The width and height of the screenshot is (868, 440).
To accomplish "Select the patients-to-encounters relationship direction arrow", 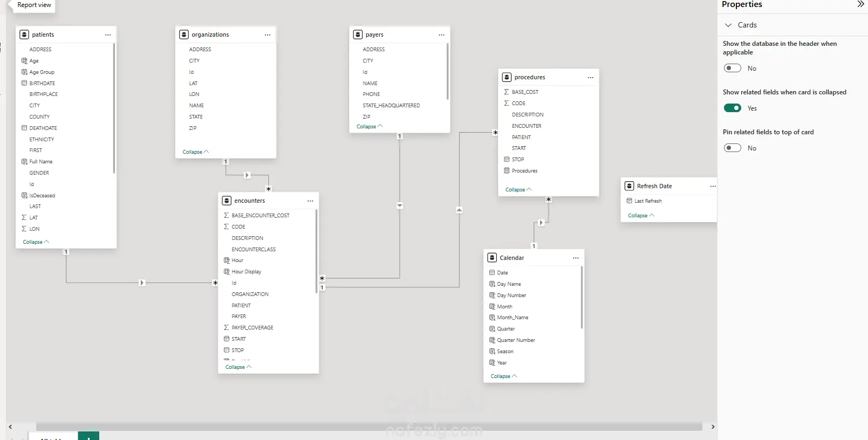I will (x=142, y=283).
